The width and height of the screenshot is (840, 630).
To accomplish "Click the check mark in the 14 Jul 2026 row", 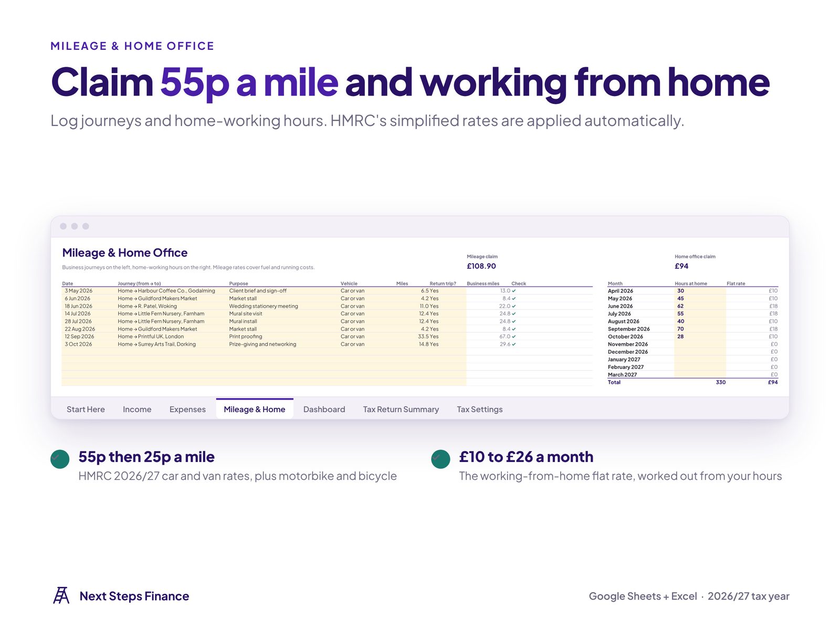I will point(514,314).
